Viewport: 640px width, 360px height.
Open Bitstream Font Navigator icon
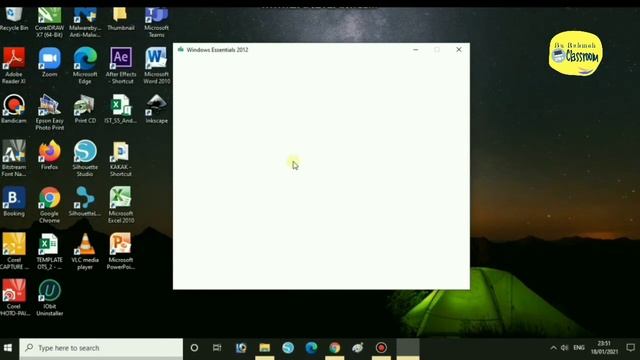coord(14,158)
